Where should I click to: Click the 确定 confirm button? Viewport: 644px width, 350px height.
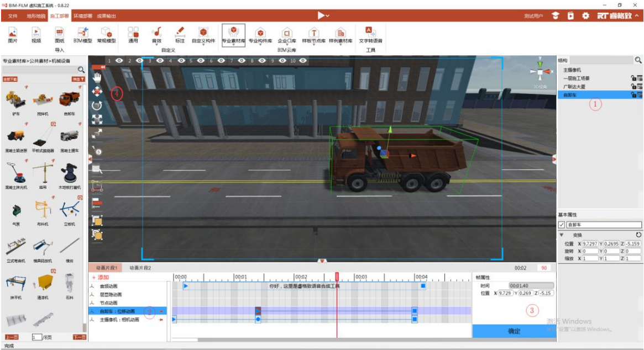514,331
